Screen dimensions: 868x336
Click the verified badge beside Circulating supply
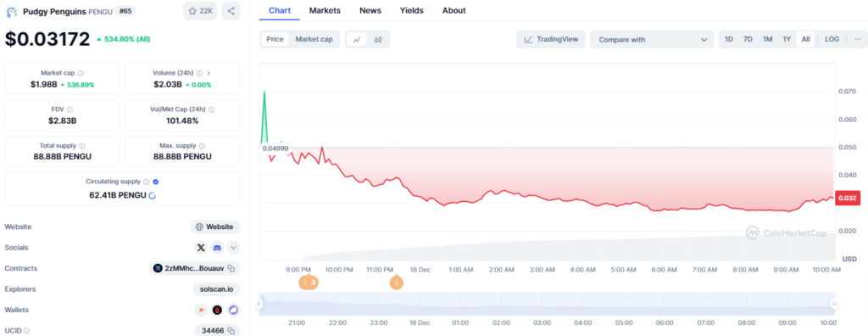pyautogui.click(x=156, y=182)
